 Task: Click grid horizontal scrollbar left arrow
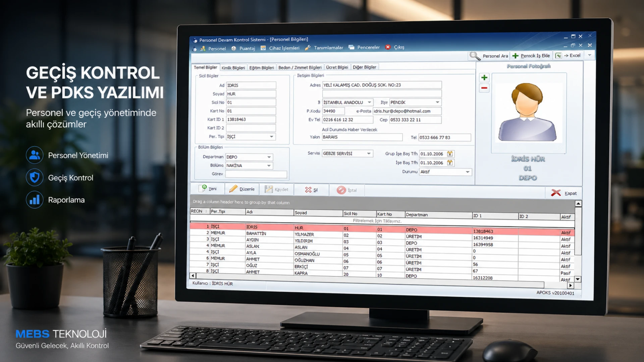193,276
